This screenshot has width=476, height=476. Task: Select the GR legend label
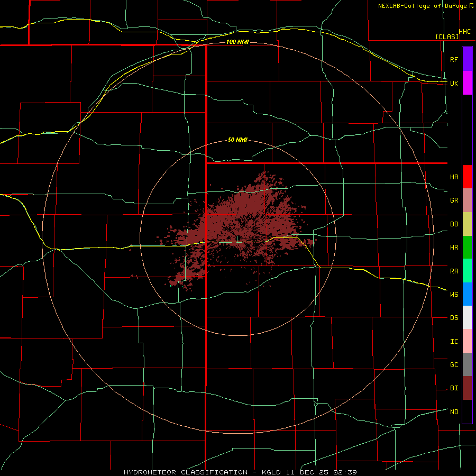[x=454, y=200]
